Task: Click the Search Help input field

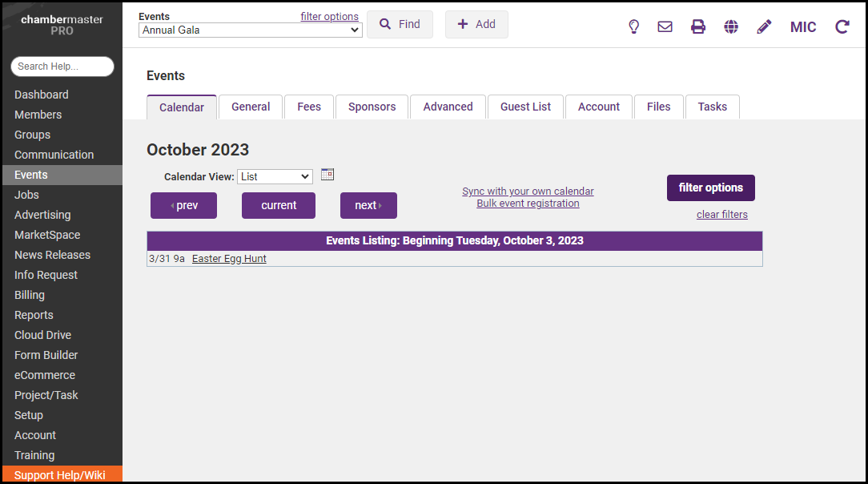Action: pyautogui.click(x=62, y=67)
